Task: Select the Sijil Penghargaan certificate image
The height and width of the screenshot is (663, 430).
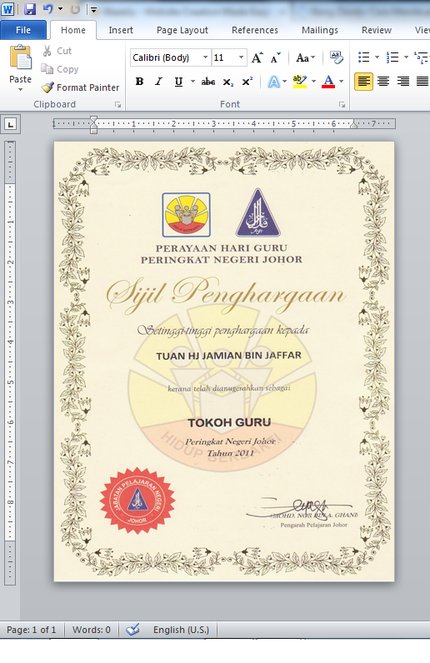Action: coord(224,361)
